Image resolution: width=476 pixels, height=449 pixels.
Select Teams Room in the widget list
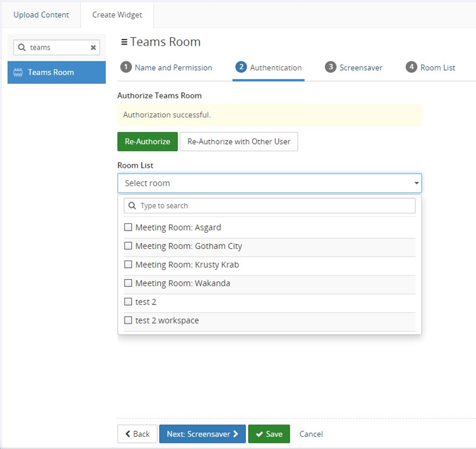click(57, 72)
